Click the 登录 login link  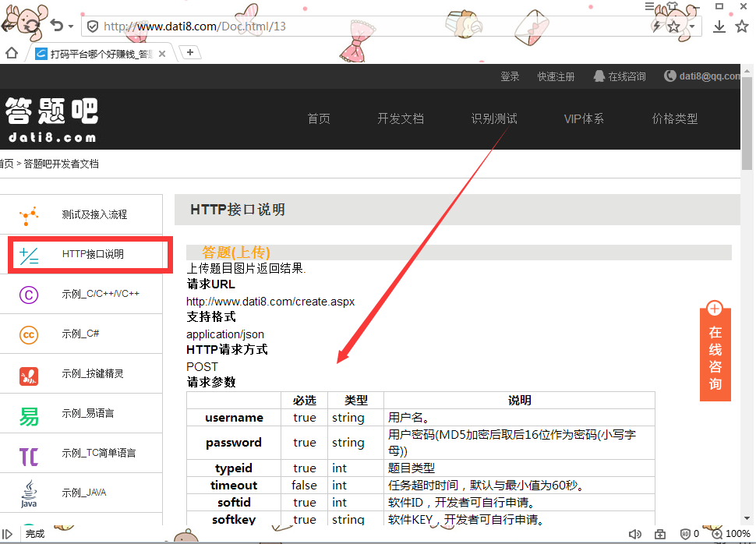[x=510, y=76]
